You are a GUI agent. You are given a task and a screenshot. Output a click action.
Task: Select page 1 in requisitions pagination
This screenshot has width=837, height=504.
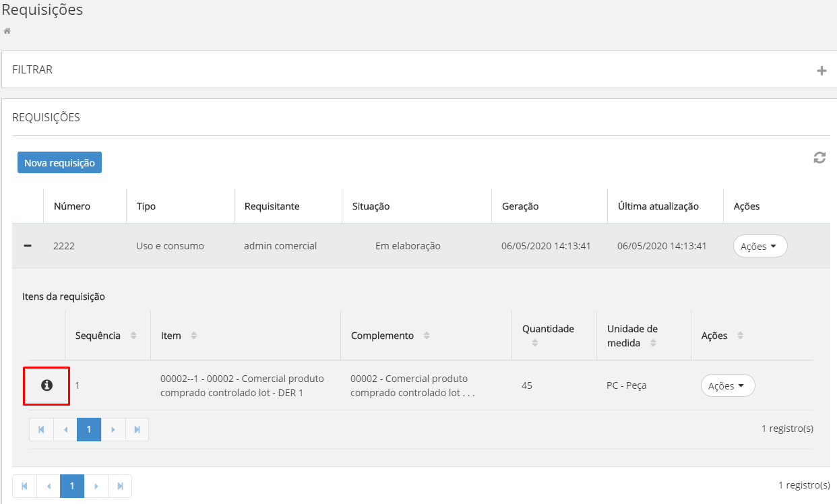point(72,486)
